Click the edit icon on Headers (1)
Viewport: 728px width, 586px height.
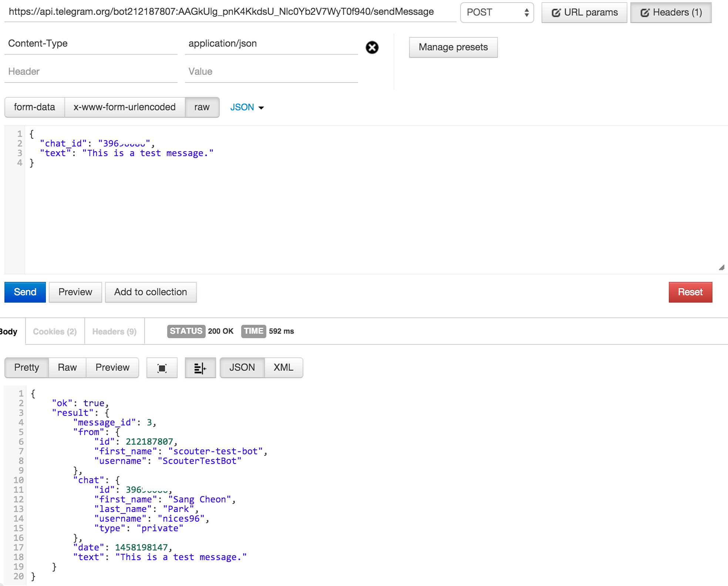pos(644,13)
